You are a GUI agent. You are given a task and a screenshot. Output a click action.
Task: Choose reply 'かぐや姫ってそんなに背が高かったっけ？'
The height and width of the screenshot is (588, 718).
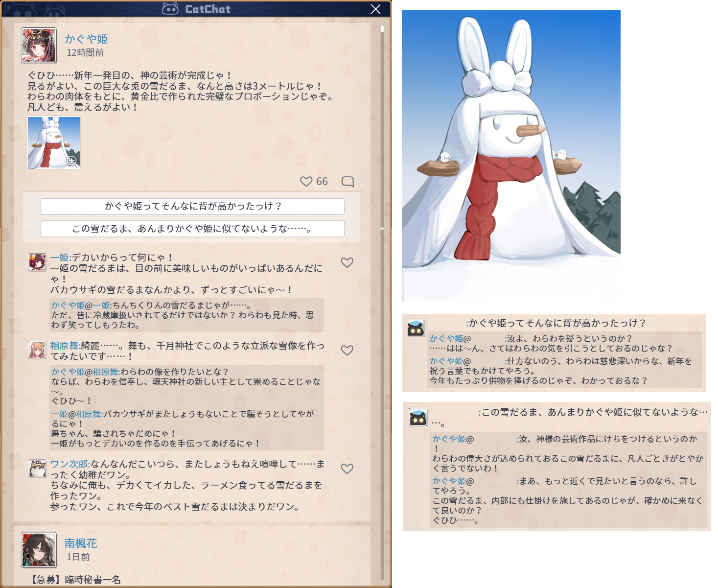click(192, 206)
